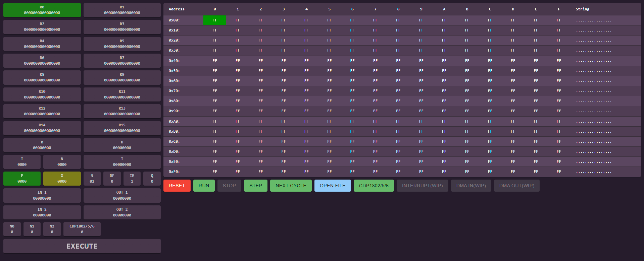Screen dimensions: 644x261
Task: Select the R0 register box
Action: pyautogui.click(x=42, y=10)
